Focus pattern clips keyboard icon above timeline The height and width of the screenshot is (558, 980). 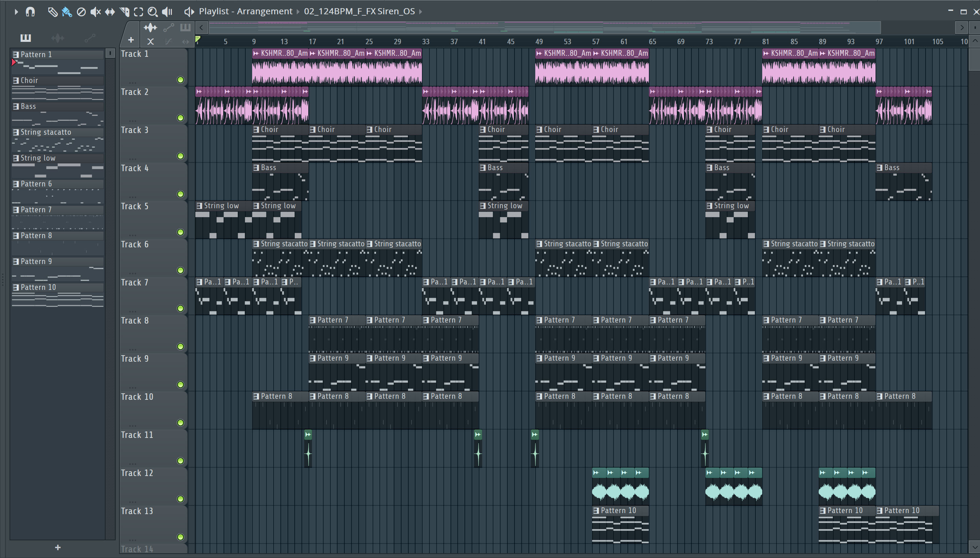click(x=185, y=27)
